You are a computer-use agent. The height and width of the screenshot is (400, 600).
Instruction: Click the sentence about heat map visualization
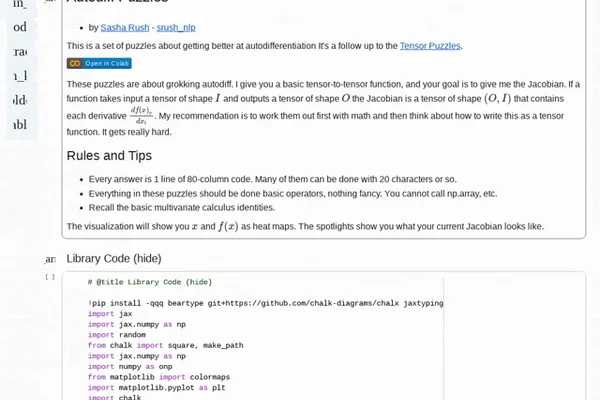point(305,227)
